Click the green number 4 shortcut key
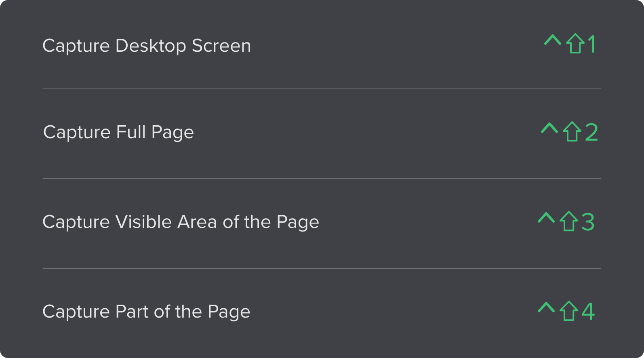 point(588,312)
